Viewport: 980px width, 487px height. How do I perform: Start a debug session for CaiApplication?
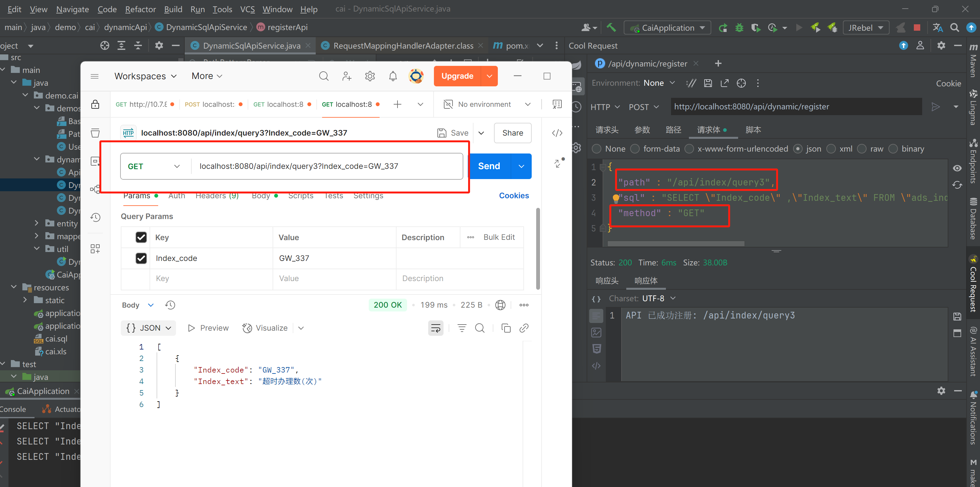(740, 27)
